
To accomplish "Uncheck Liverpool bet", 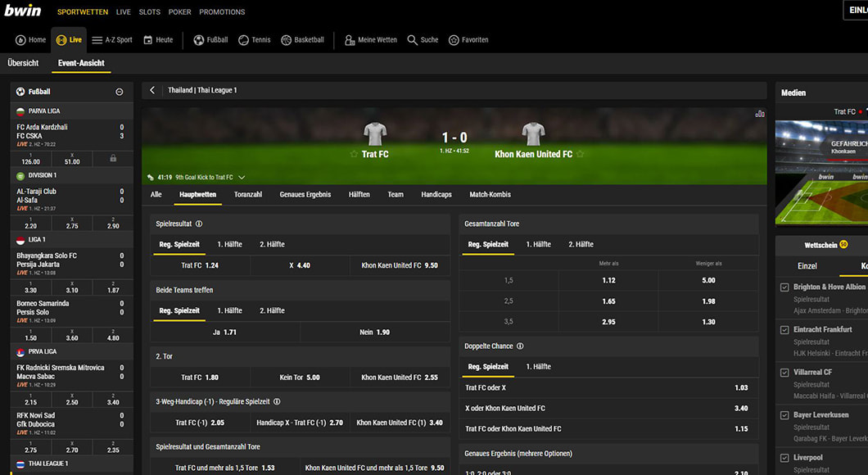I will (784, 458).
